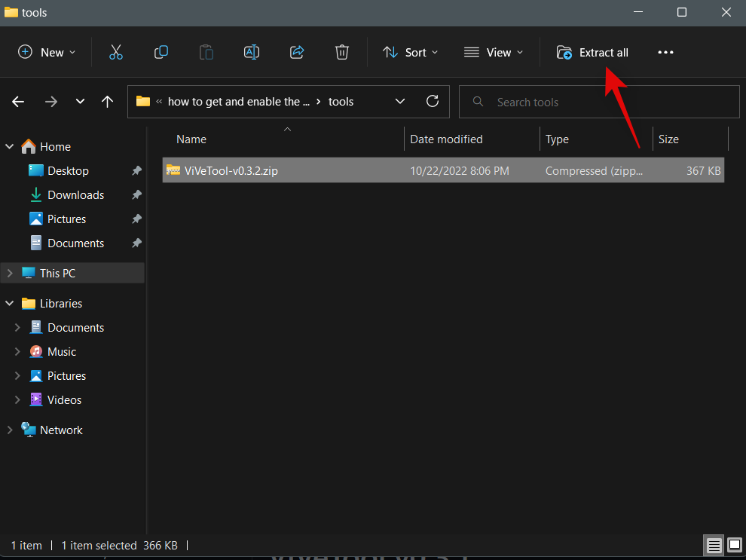The height and width of the screenshot is (560, 746).
Task: Click the Cut scissors icon
Action: [115, 52]
